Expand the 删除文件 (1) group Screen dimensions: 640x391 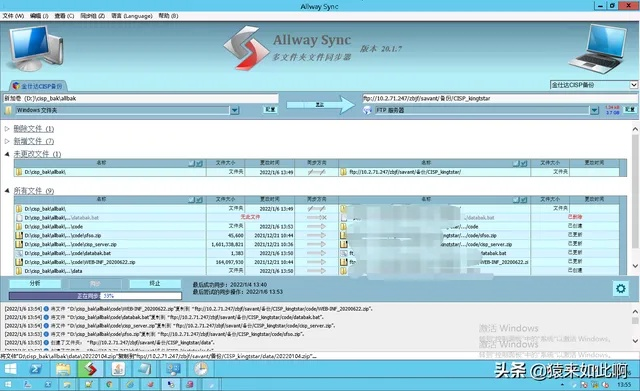[x=7, y=129]
